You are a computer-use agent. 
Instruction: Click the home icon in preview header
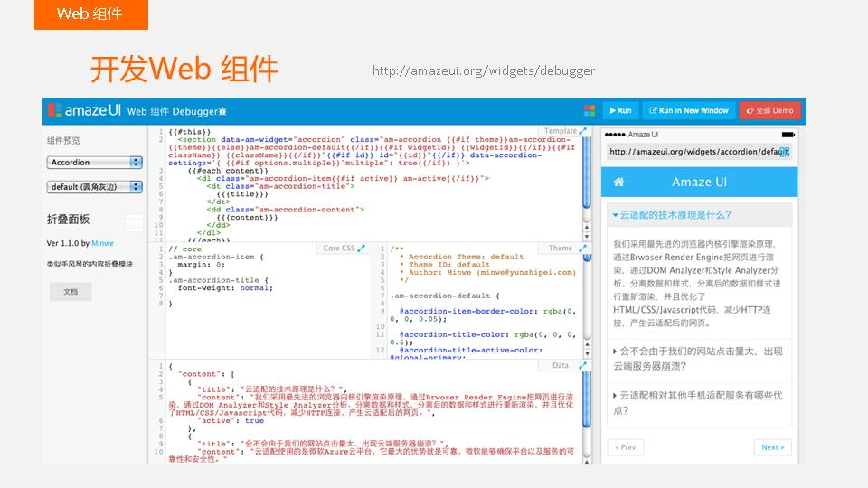(619, 182)
